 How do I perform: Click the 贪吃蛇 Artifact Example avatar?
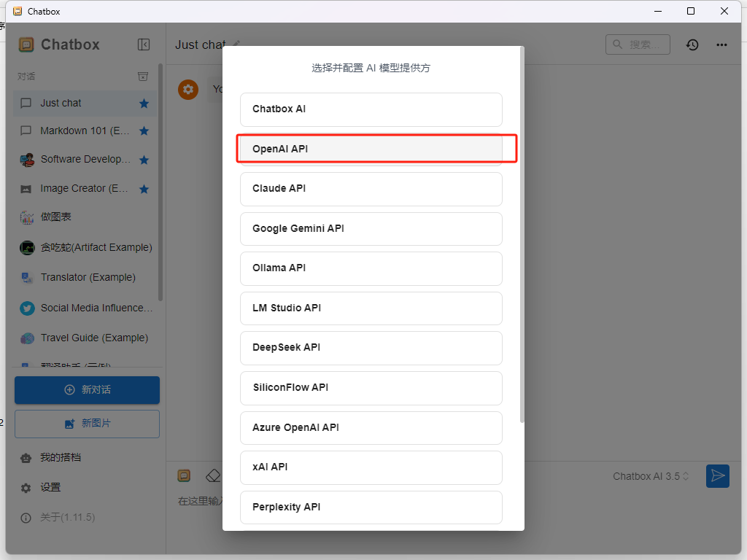(x=27, y=248)
